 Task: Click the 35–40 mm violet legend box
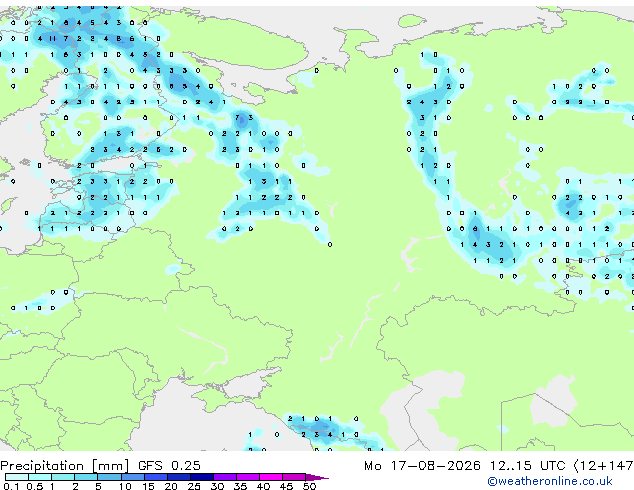tap(248, 477)
